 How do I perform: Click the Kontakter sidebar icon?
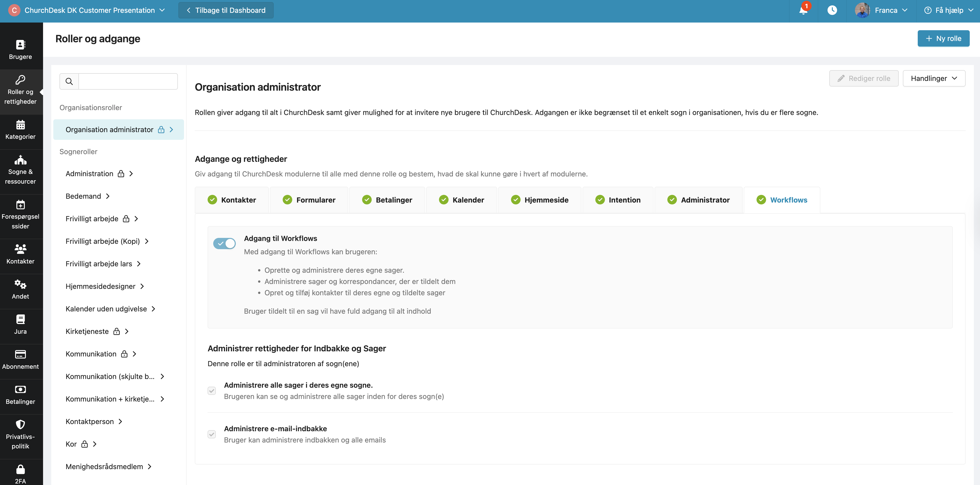click(x=21, y=255)
